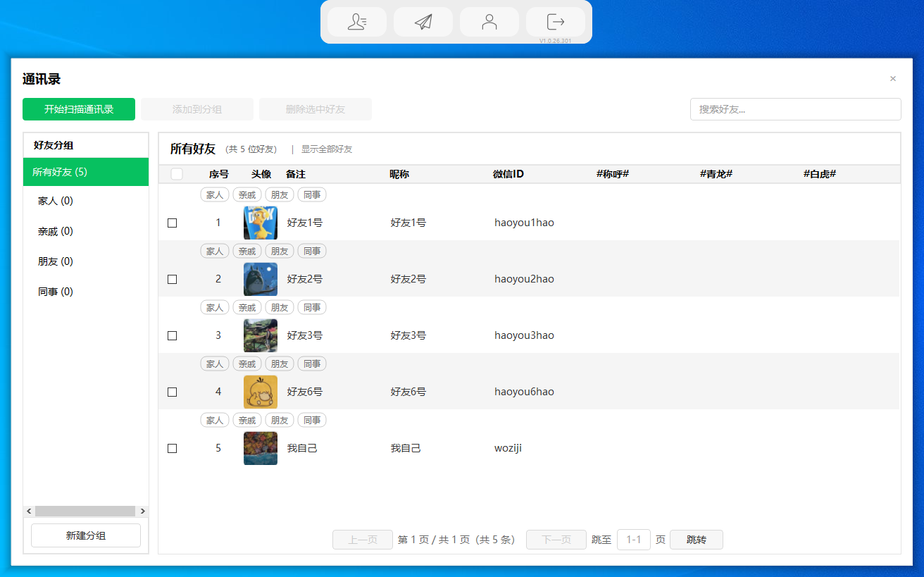Click avatar thumbnail of 好友1号
Screen dimensions: 924x577
point(260,223)
